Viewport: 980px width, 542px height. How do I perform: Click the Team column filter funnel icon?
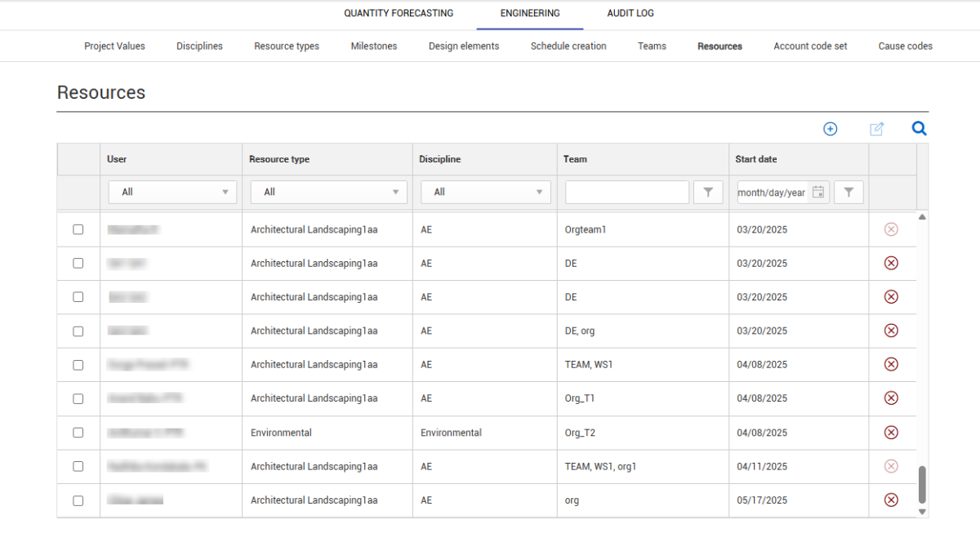coord(708,193)
